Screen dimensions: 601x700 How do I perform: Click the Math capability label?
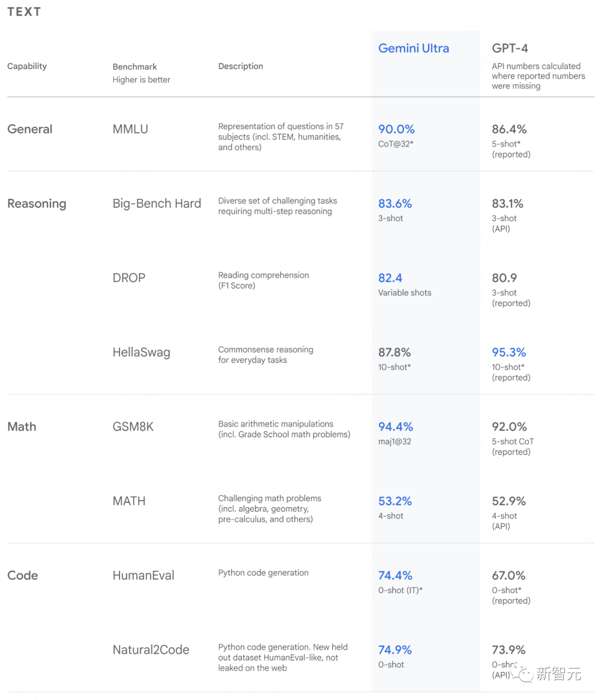tap(22, 427)
